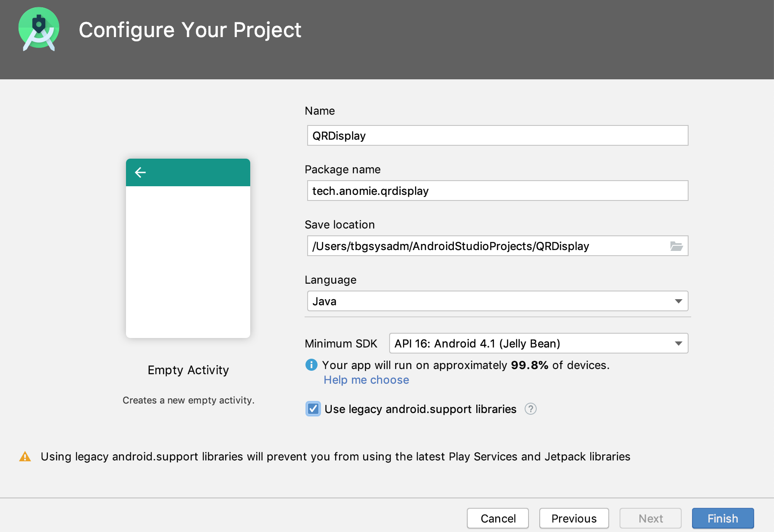Click the legacy libraries warning message text
Viewport: 774px width, 532px height.
(x=335, y=457)
